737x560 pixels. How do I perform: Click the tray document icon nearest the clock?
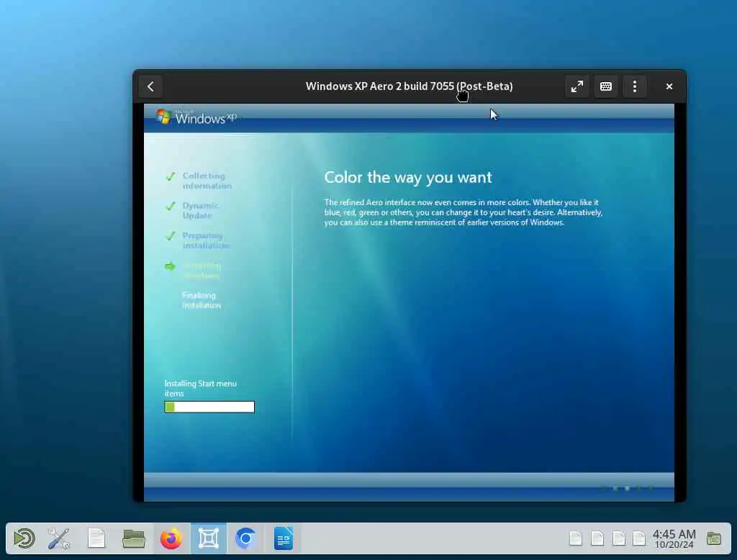click(x=639, y=538)
